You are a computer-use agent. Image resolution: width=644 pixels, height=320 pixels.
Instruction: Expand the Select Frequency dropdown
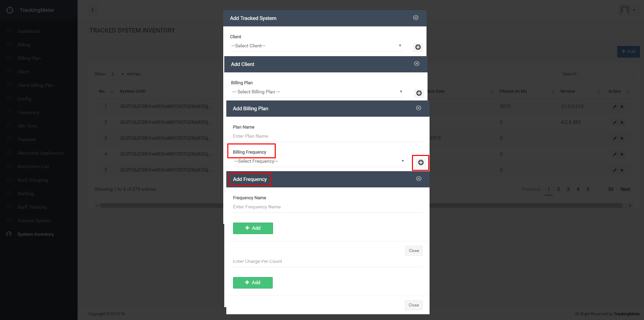pos(319,161)
